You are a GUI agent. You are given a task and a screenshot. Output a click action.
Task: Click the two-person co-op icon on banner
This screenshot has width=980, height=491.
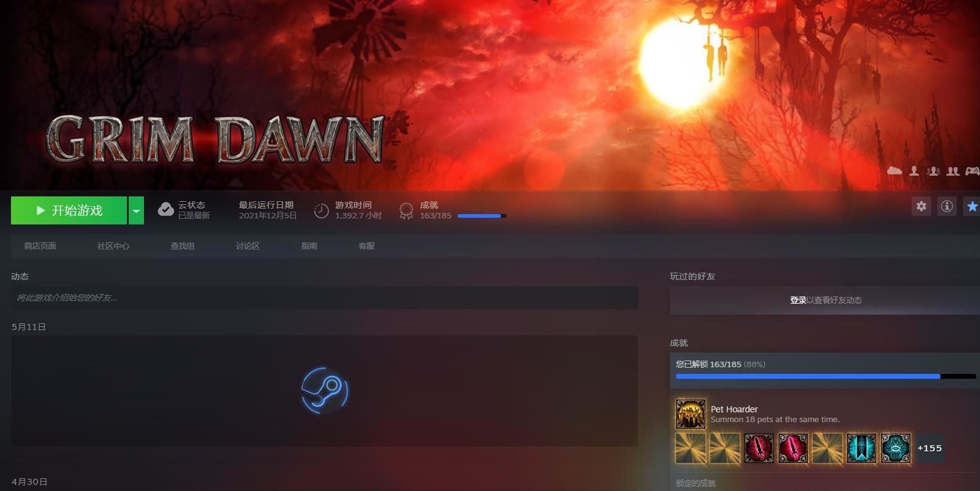coord(953,171)
